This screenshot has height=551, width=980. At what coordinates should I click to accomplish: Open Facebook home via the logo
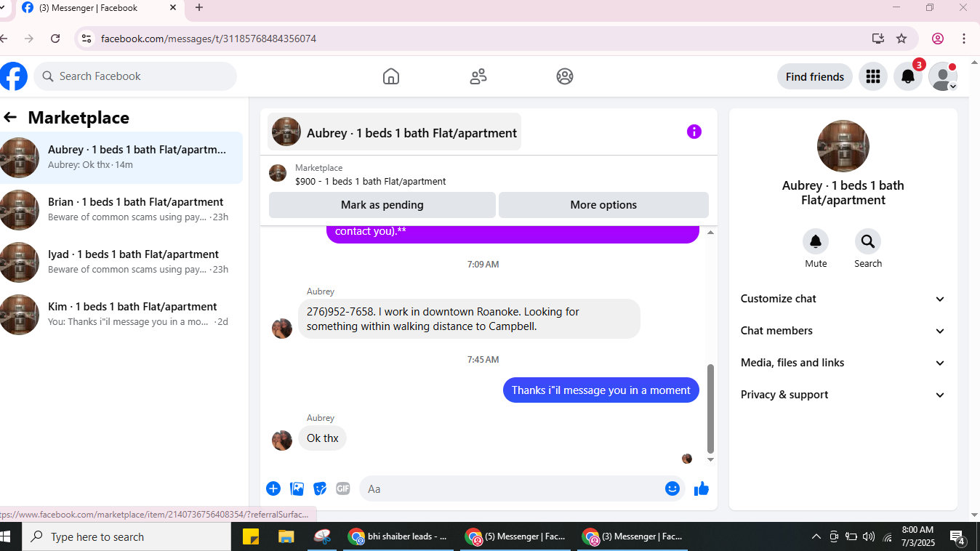tap(13, 76)
